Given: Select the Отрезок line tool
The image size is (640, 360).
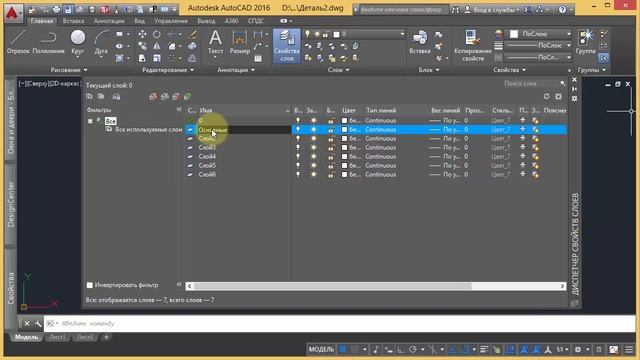Looking at the screenshot, I should (18, 42).
